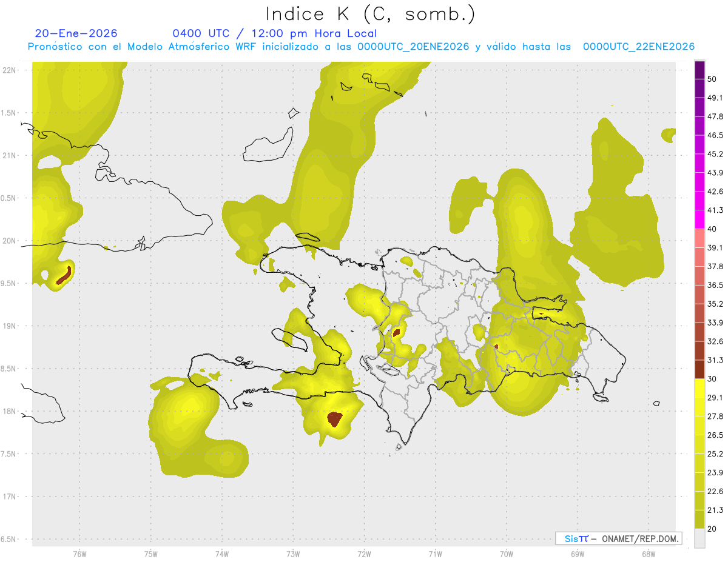
Task: Click the "70W" longitude label
Action: pos(507,554)
